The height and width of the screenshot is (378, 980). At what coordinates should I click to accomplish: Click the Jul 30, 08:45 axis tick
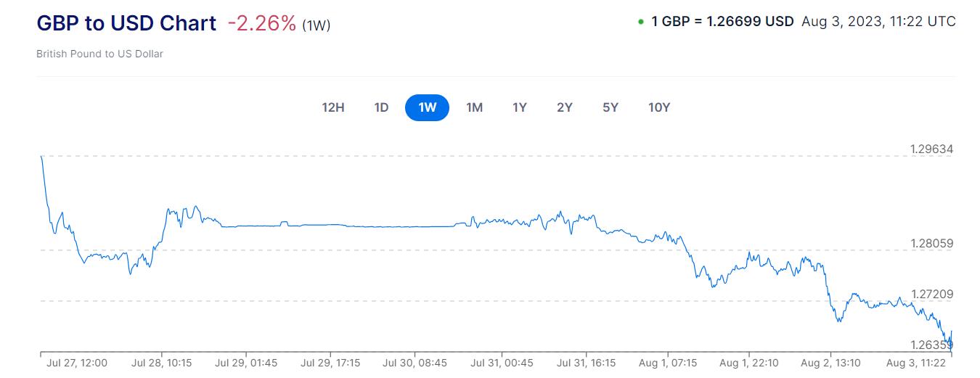pos(415,363)
